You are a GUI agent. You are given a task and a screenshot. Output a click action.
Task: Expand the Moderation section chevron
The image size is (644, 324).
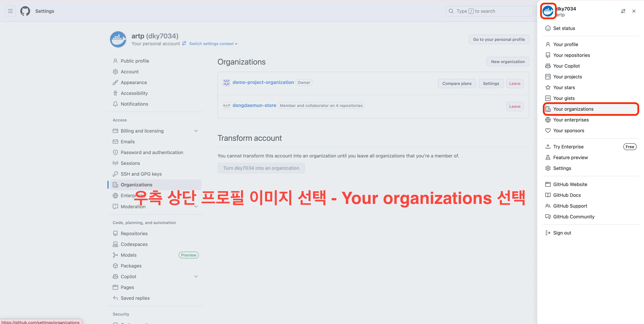point(196,207)
